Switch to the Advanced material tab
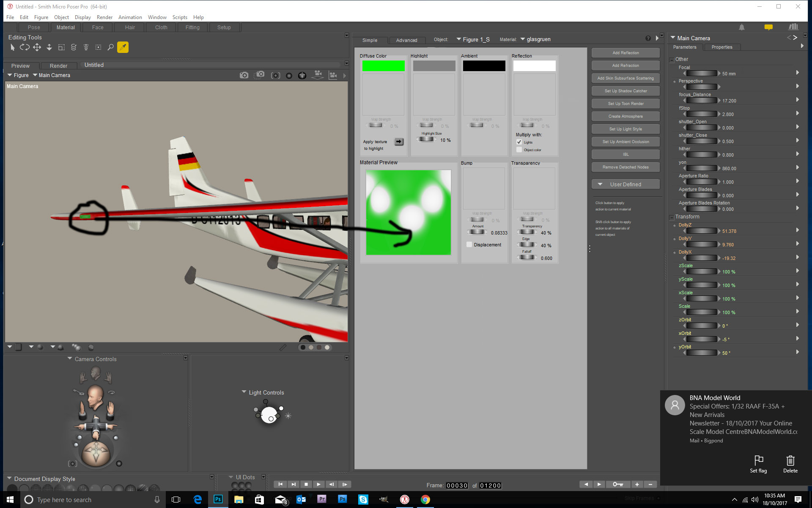This screenshot has height=508, width=812. 406,40
